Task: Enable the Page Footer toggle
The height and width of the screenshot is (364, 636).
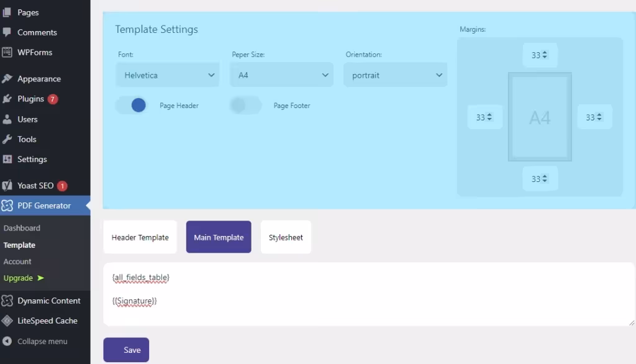Action: pyautogui.click(x=245, y=106)
